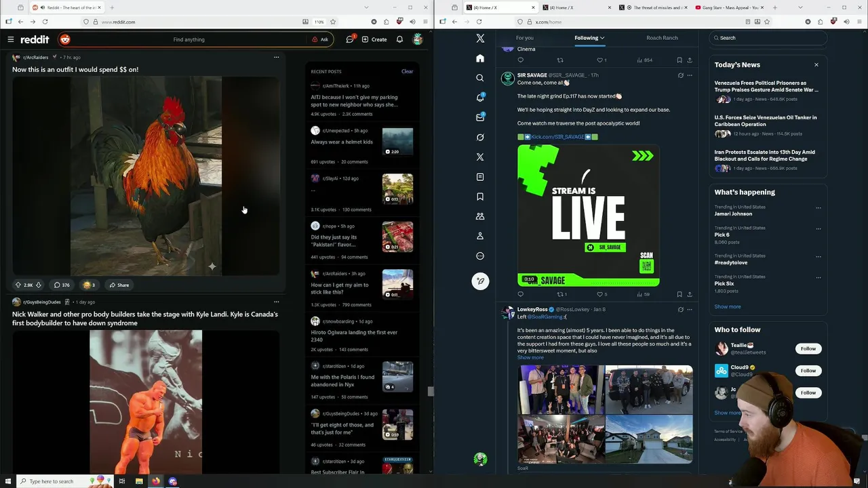Image resolution: width=868 pixels, height=488 pixels.
Task: Open X Messages envelope in sidebar
Action: [480, 117]
